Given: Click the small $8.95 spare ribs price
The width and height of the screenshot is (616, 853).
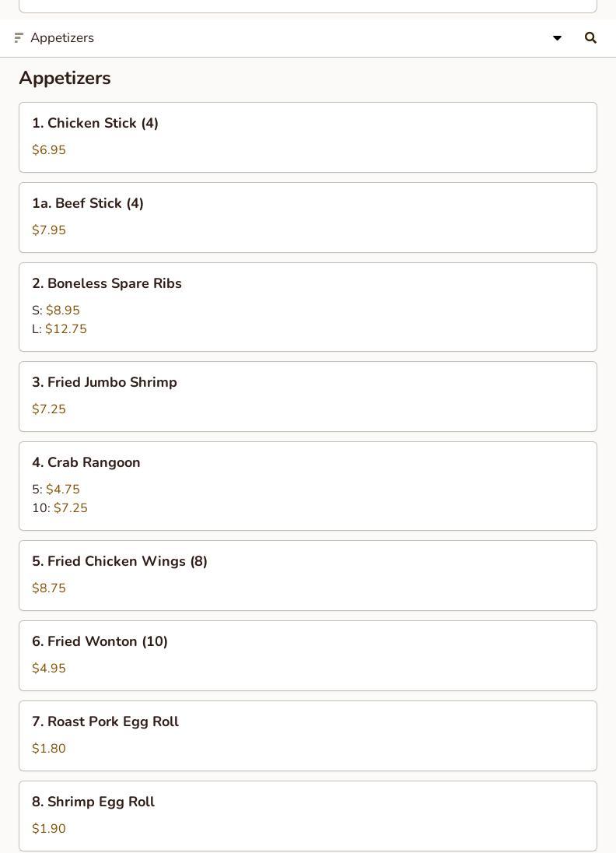Looking at the screenshot, I should [x=63, y=311].
